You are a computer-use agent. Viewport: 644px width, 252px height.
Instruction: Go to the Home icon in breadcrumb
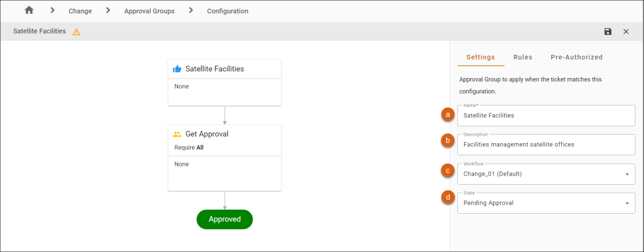point(29,11)
